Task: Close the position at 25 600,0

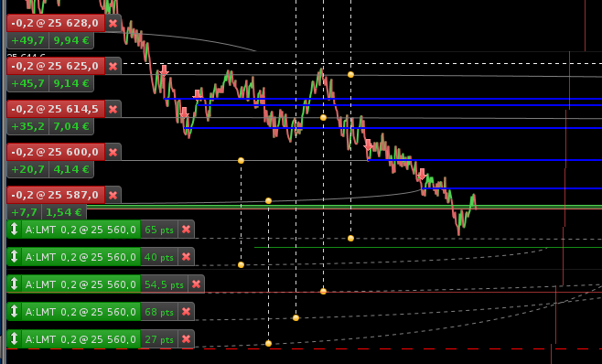Action: point(113,153)
